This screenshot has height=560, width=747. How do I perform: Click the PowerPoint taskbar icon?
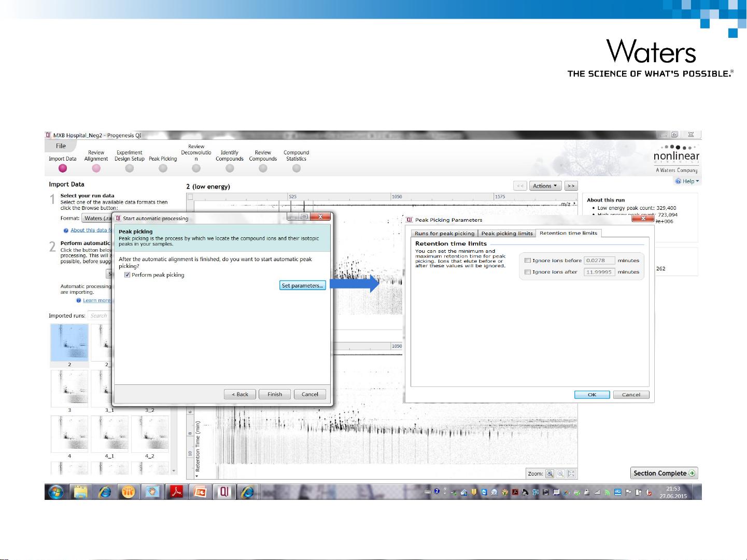click(x=200, y=492)
